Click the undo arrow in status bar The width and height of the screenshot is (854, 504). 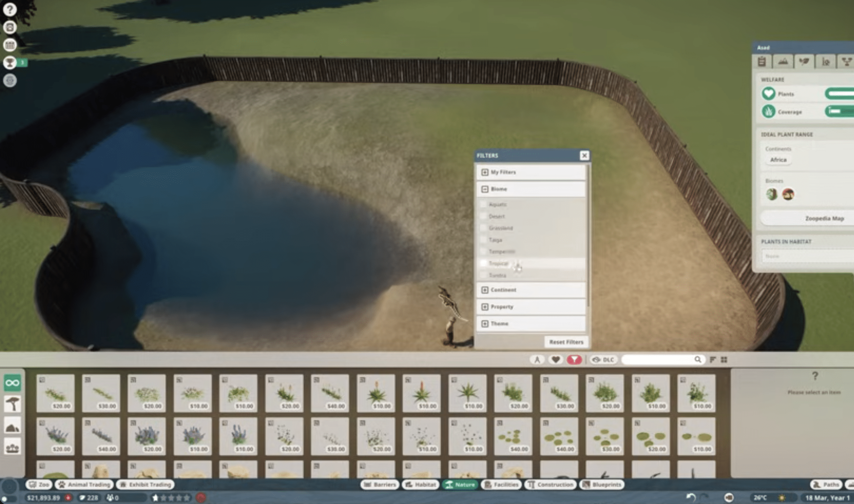coord(690,497)
